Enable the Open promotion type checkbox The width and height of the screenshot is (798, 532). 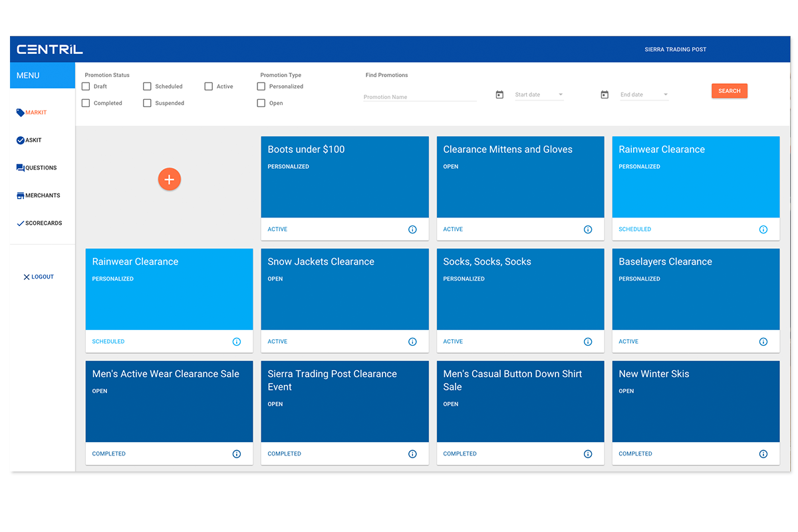[261, 103]
